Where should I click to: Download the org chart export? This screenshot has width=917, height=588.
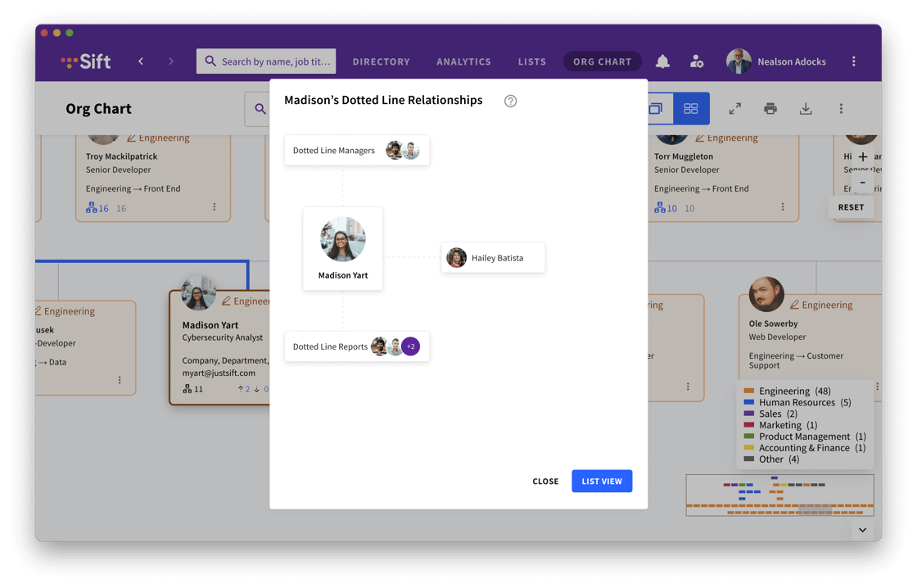(806, 108)
